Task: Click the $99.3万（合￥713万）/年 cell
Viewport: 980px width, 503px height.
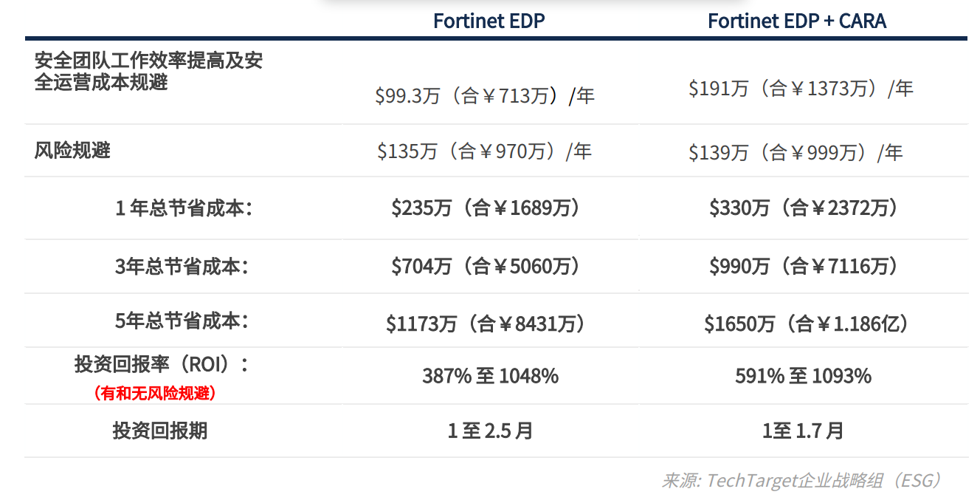Action: pos(485,96)
